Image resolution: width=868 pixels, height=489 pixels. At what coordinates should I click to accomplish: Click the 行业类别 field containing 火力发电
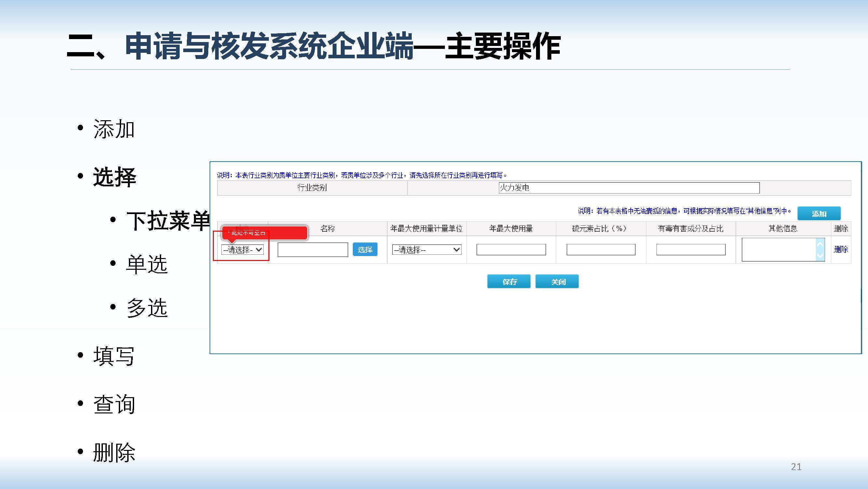click(629, 188)
